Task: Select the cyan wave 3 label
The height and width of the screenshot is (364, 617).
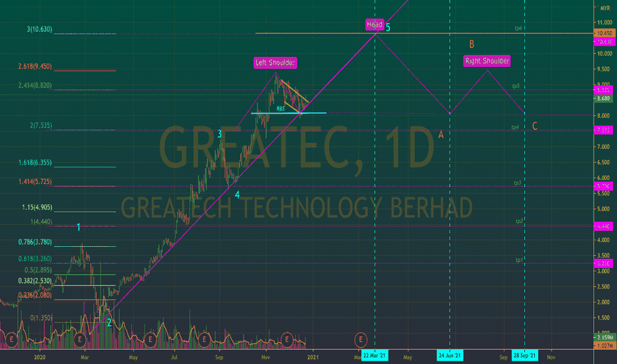Action: [220, 134]
